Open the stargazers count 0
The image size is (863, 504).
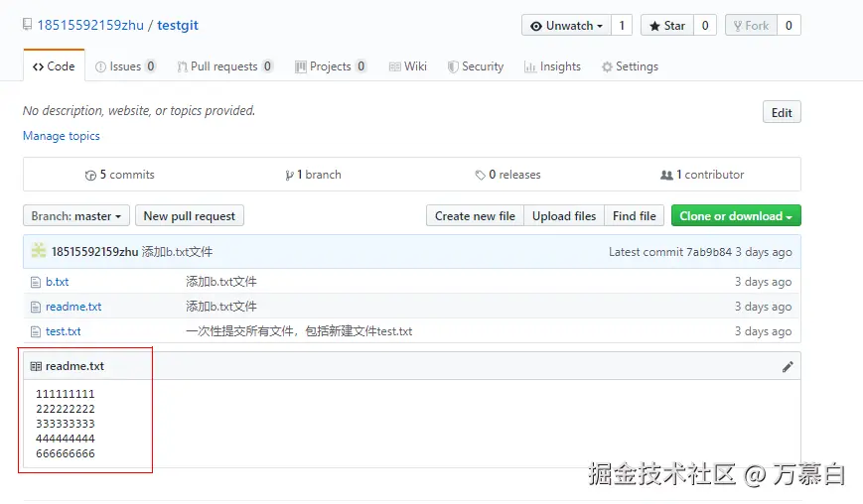pos(705,25)
